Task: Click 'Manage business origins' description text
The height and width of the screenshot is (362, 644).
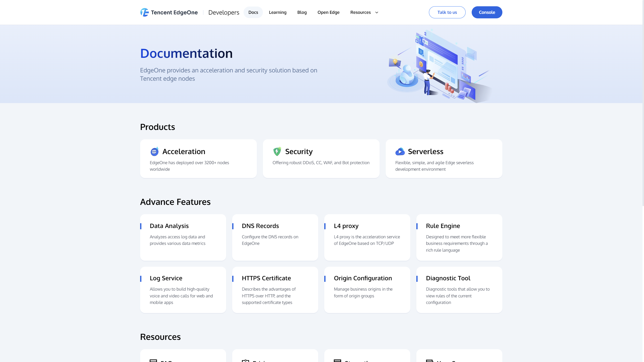Action: pos(363,292)
